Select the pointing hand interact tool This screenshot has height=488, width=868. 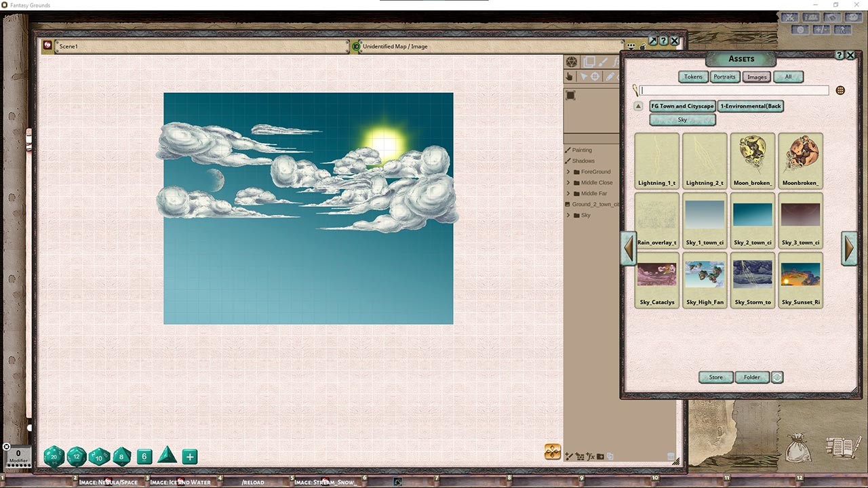click(570, 77)
